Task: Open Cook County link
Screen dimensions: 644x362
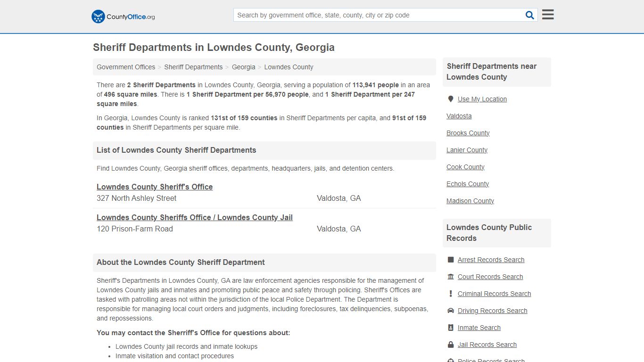Action: click(465, 167)
